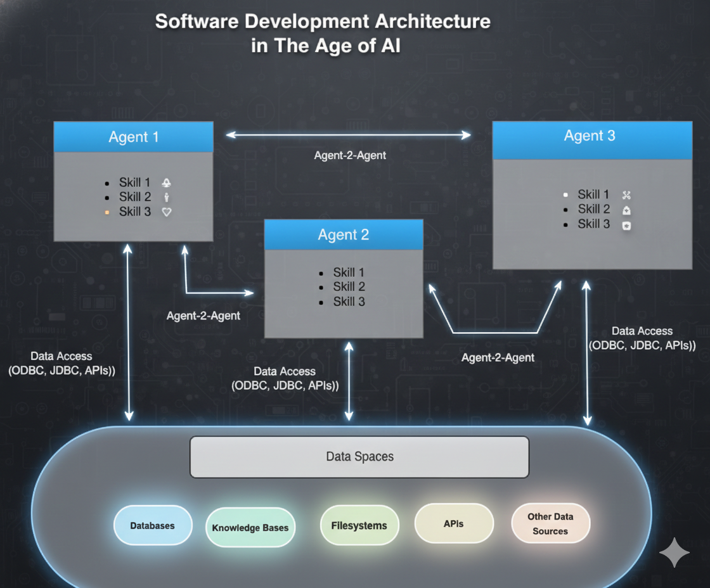Click the person icon beside Agent 1 Skill 2

point(167,197)
